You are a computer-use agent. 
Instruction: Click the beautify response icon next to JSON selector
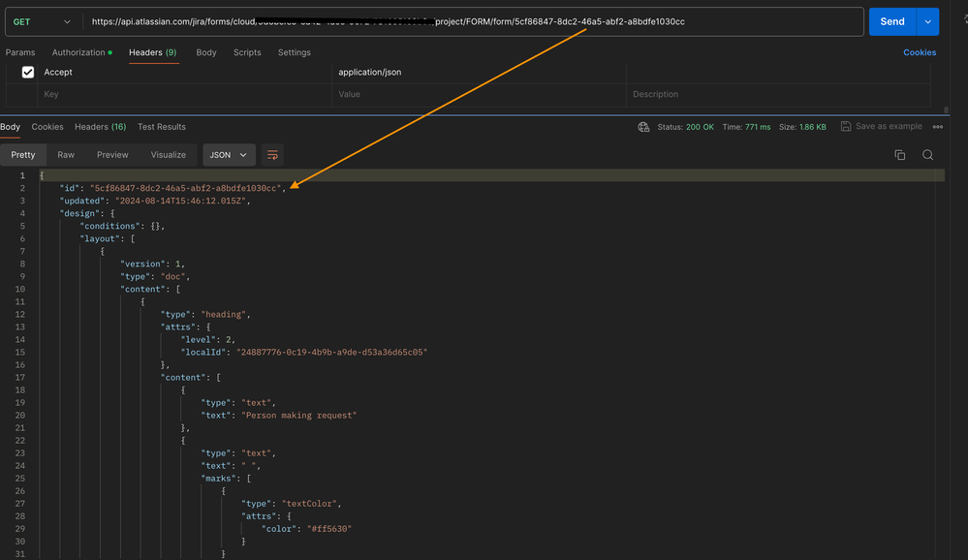pos(272,154)
